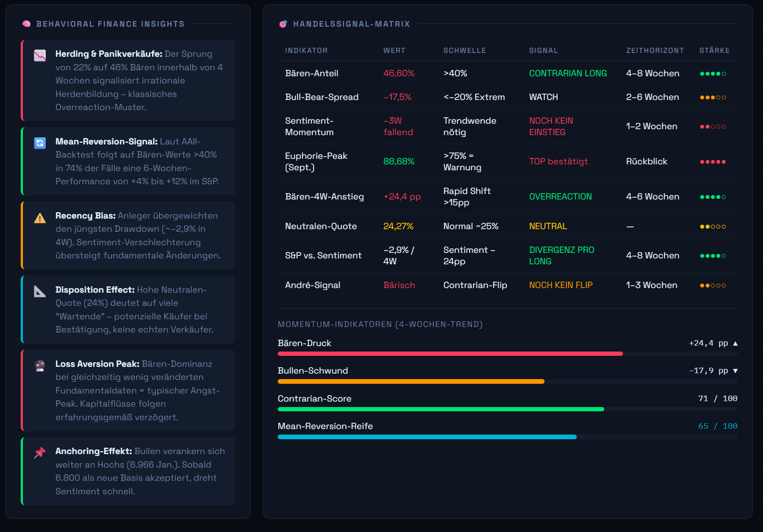The height and width of the screenshot is (532, 763).
Task: Click the brain icon beside Behavioral Finance Insights
Action: (x=26, y=24)
